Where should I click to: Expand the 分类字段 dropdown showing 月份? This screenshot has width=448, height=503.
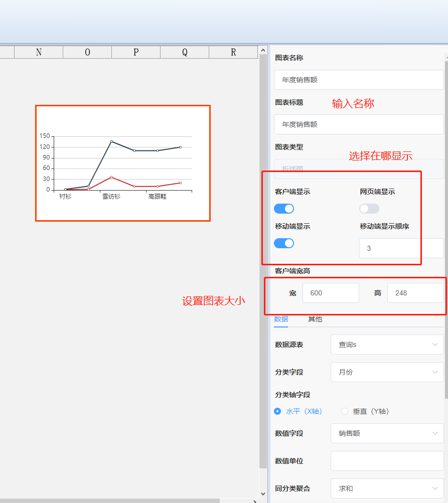(387, 372)
